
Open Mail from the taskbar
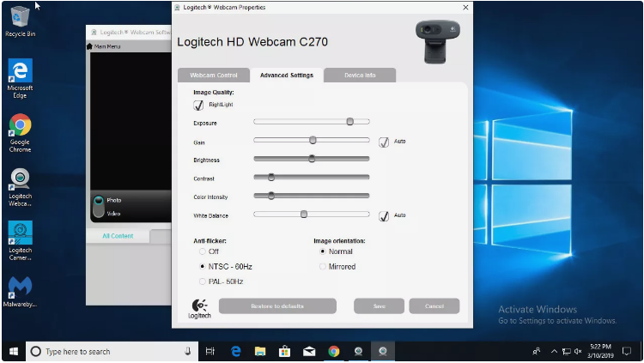(x=309, y=352)
